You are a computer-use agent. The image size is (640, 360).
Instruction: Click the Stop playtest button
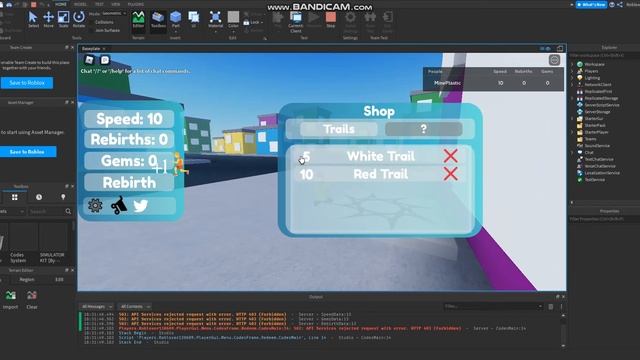click(x=331, y=19)
